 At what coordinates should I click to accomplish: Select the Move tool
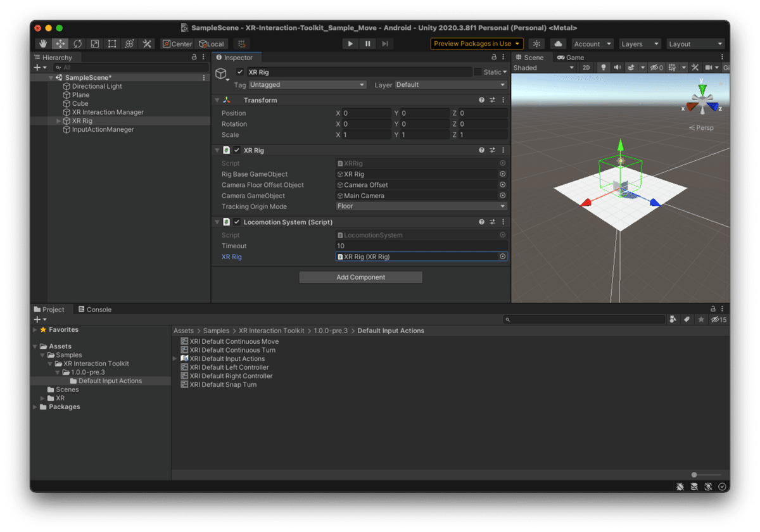pyautogui.click(x=60, y=44)
